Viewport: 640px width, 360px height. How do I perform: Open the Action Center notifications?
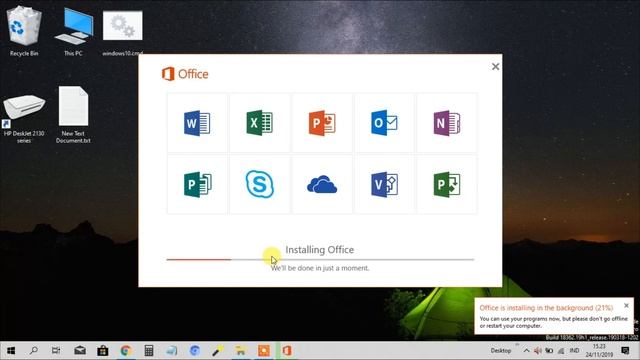tap(625, 351)
